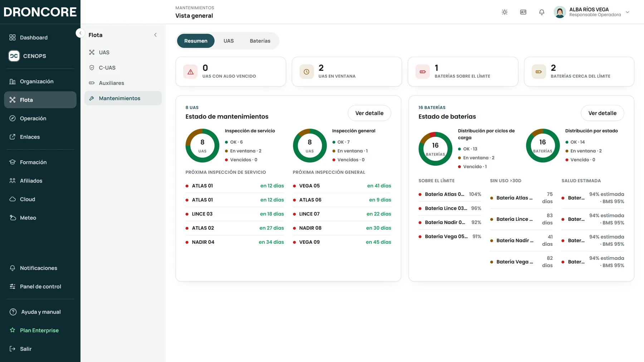Go to Organización in sidebar

click(x=40, y=81)
